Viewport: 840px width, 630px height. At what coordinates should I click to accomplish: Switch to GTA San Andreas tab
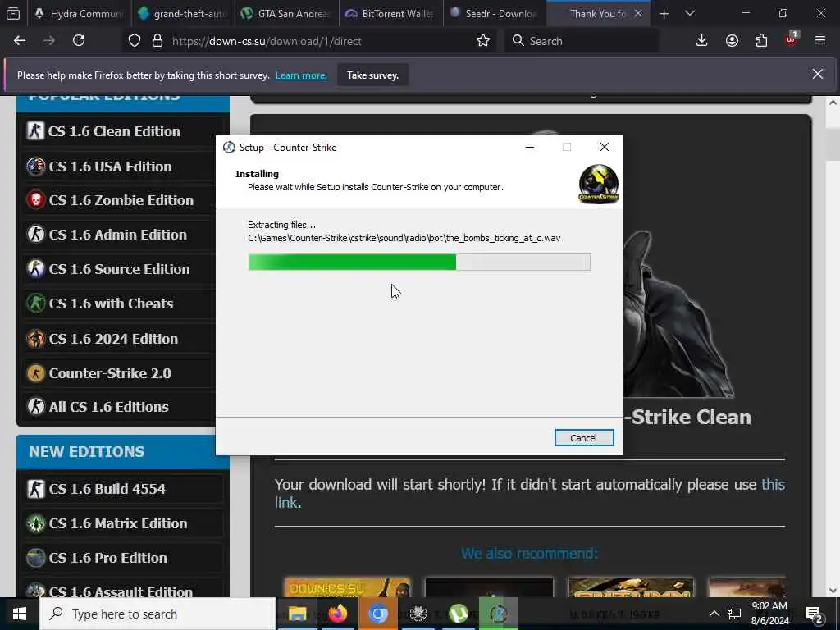pyautogui.click(x=286, y=13)
